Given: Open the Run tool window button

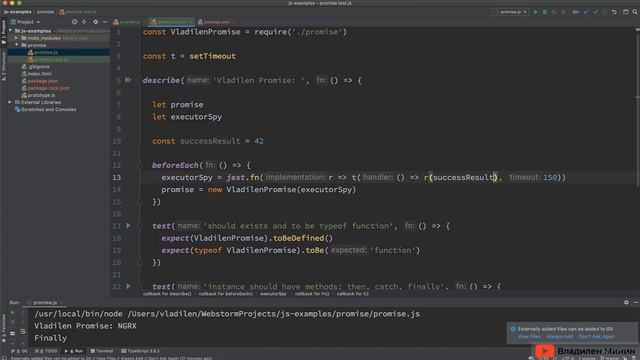Looking at the screenshot, I should 74,351.
